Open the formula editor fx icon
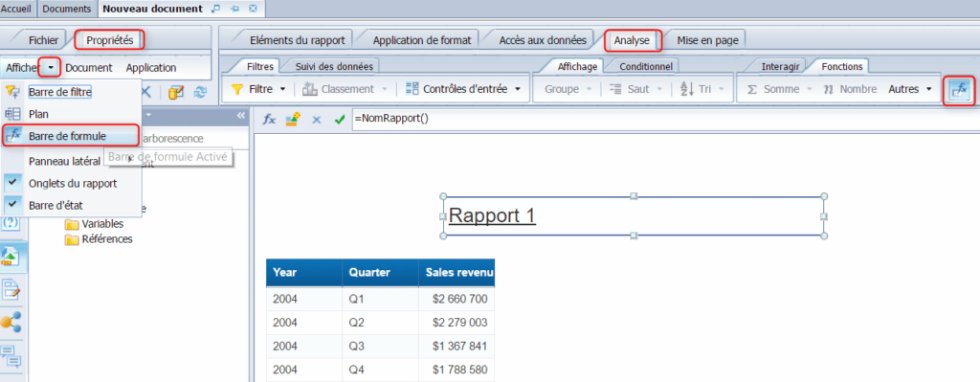Viewport: 980px width, 382px height. click(x=269, y=119)
